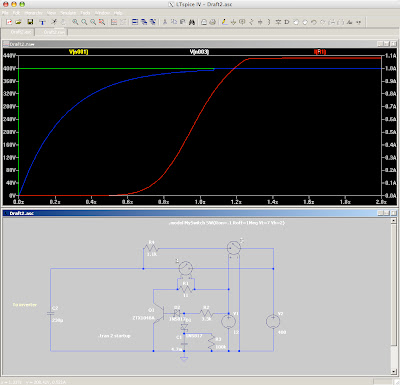The image size is (400, 385).
Task: Click the Find binoculars icon
Action: coord(192,22)
